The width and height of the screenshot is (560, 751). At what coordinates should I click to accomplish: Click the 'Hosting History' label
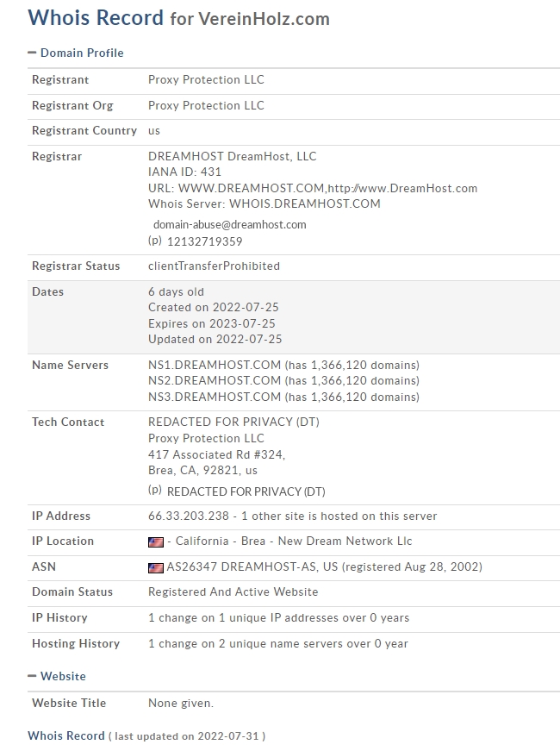click(76, 644)
